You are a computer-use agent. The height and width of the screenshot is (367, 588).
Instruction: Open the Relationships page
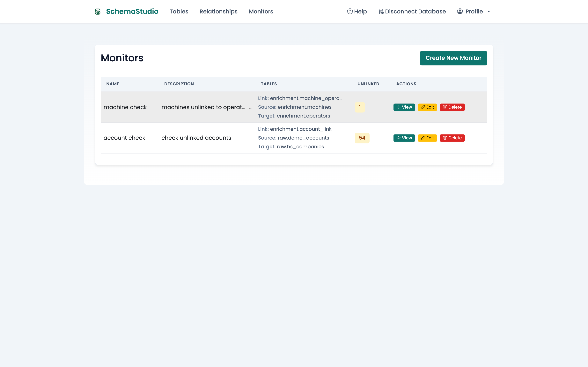pyautogui.click(x=218, y=11)
